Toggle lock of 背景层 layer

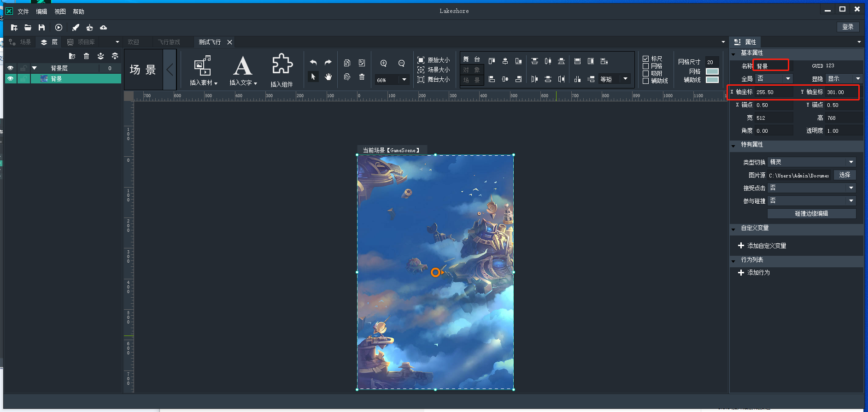coord(23,68)
